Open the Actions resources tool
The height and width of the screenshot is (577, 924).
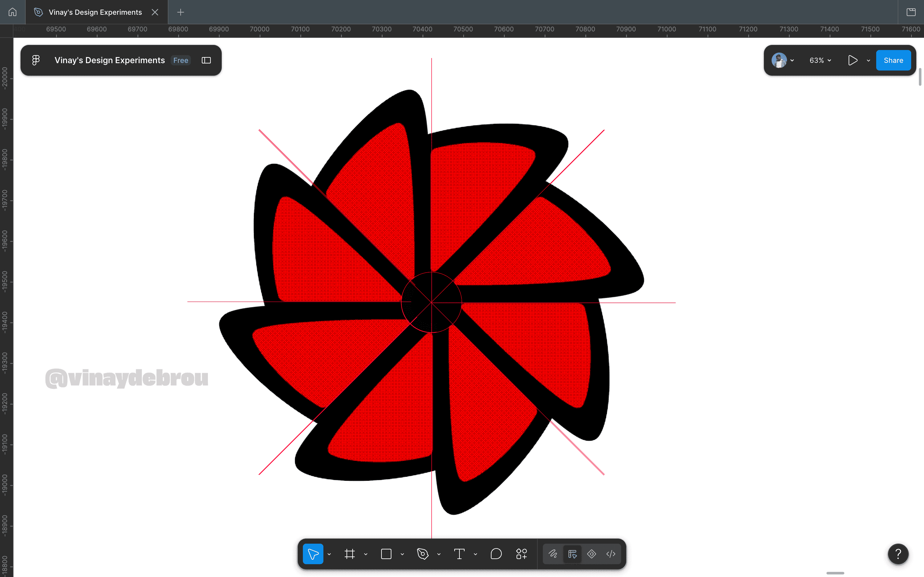pos(522,554)
